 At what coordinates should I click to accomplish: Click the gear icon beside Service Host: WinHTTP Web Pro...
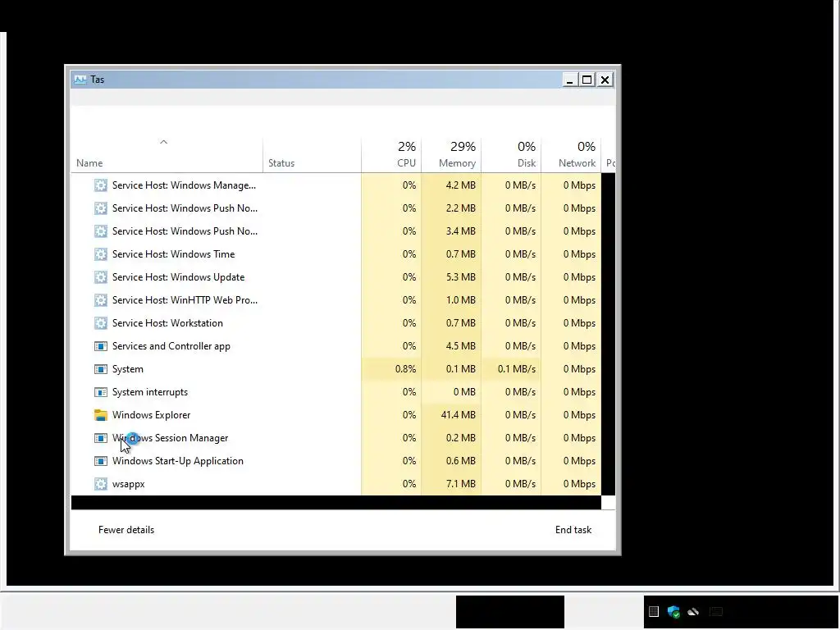pos(101,300)
